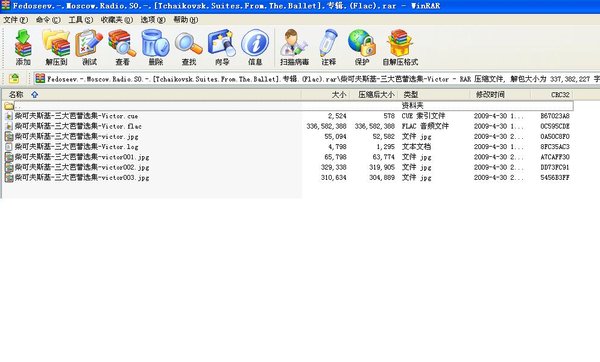Select the Victor.flac file name
The height and width of the screenshot is (362, 600).
tap(78, 126)
